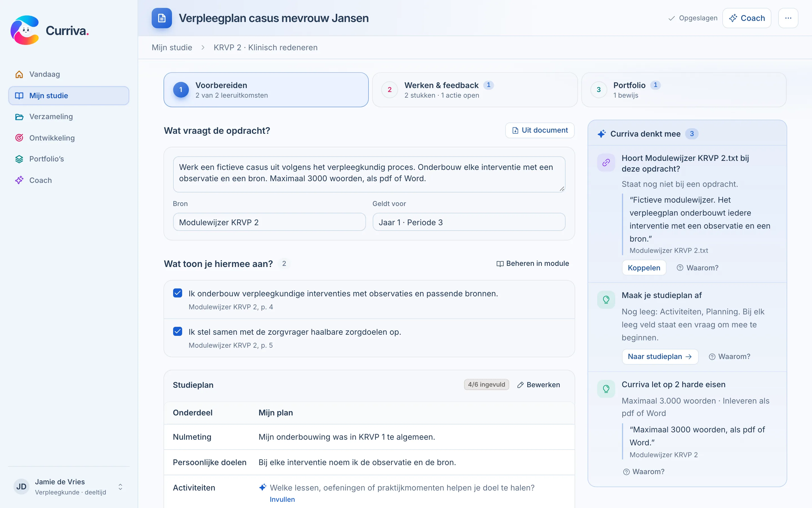Click the Persoonlijke doelen plan text
The image size is (812, 508).
click(357, 462)
